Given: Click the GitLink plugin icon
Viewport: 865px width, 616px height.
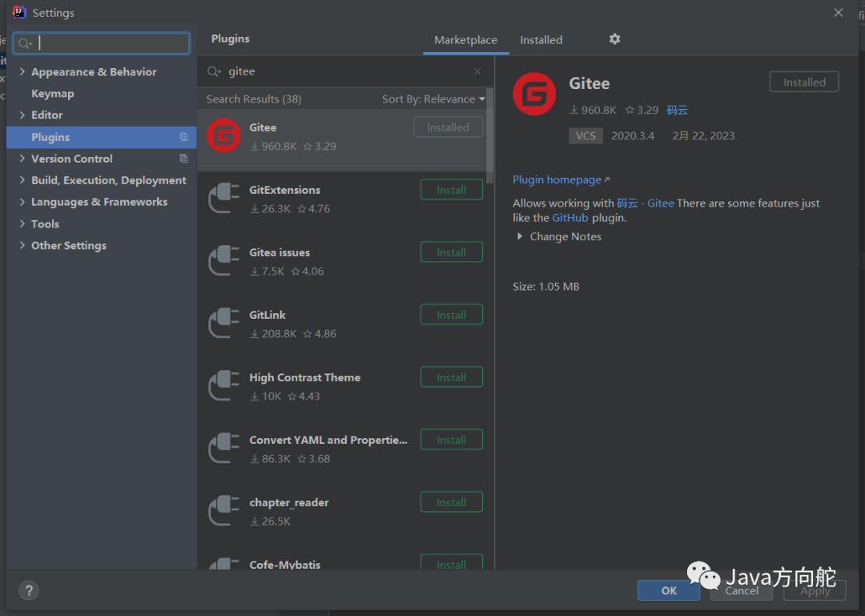Looking at the screenshot, I should [223, 323].
